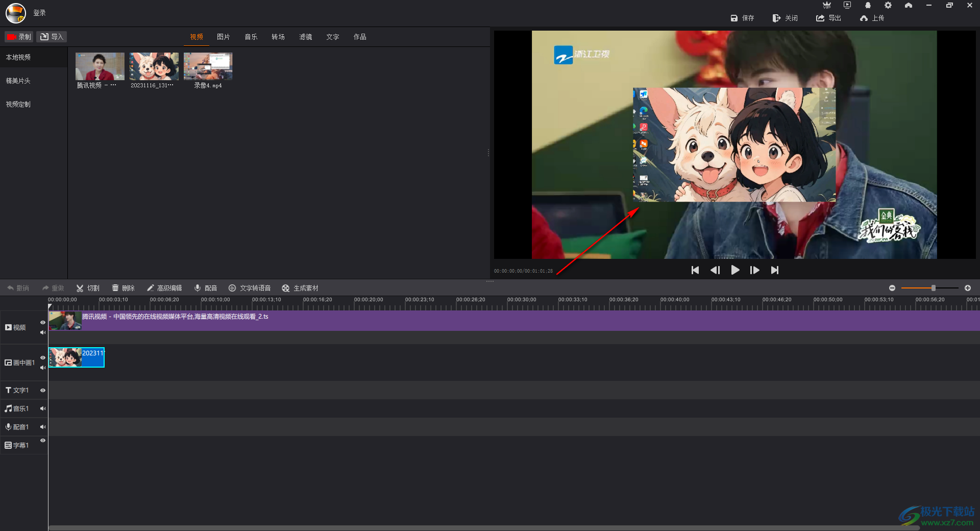The height and width of the screenshot is (531, 980).
Task: Toggle visibility of 画中画1 track
Action: coord(43,357)
